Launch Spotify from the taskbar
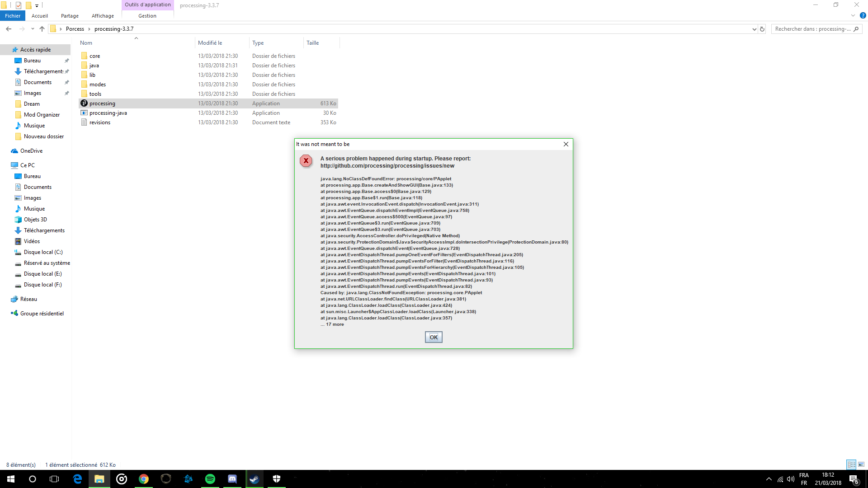Image resolution: width=868 pixels, height=488 pixels. click(x=210, y=479)
